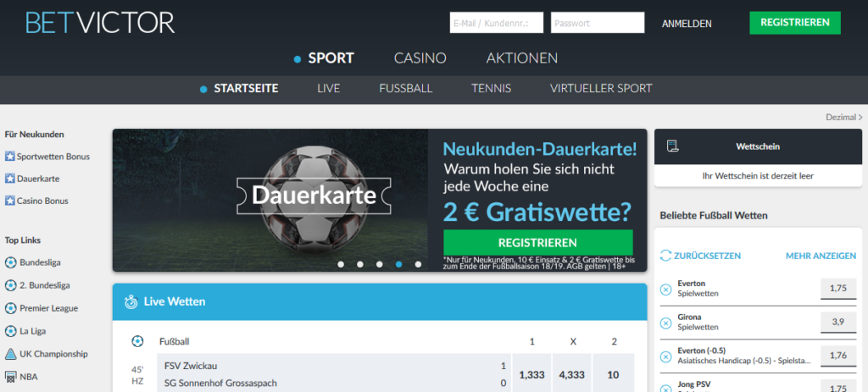Click the Passwort input field
Image resolution: width=868 pixels, height=392 pixels.
(x=598, y=23)
